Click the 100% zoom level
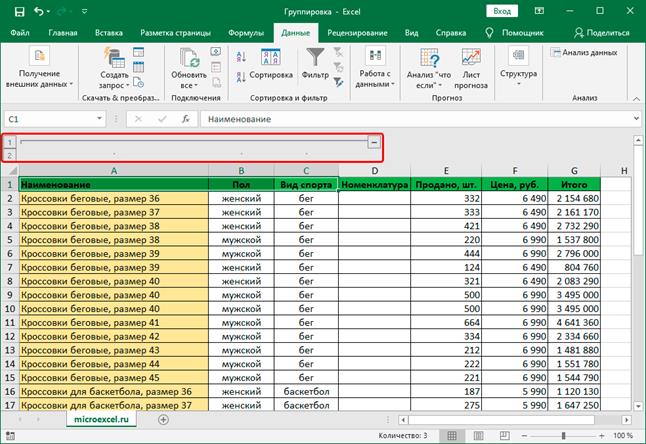 [x=623, y=436]
